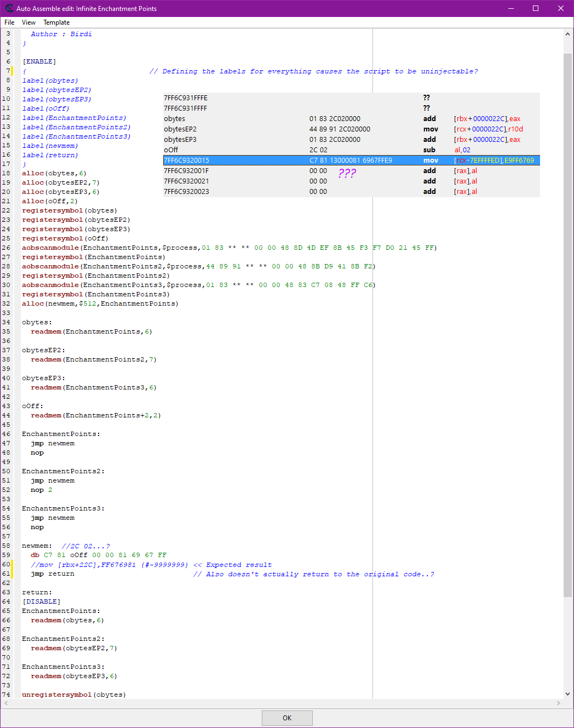
Task: Place cursor on the [ENABLE] directive line
Action: [x=39, y=61]
